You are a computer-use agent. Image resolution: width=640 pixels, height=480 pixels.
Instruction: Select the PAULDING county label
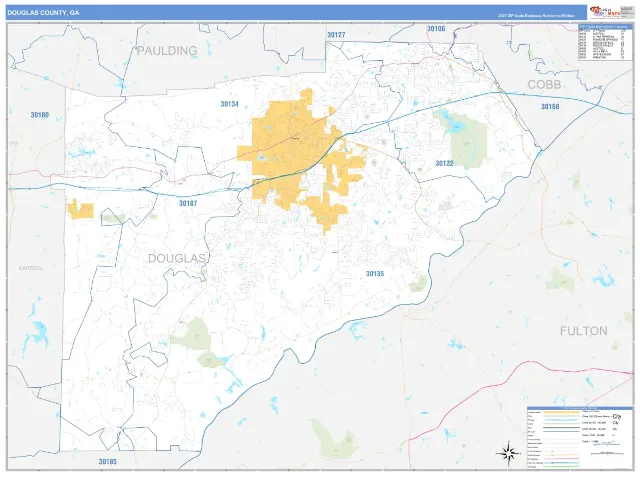(167, 51)
